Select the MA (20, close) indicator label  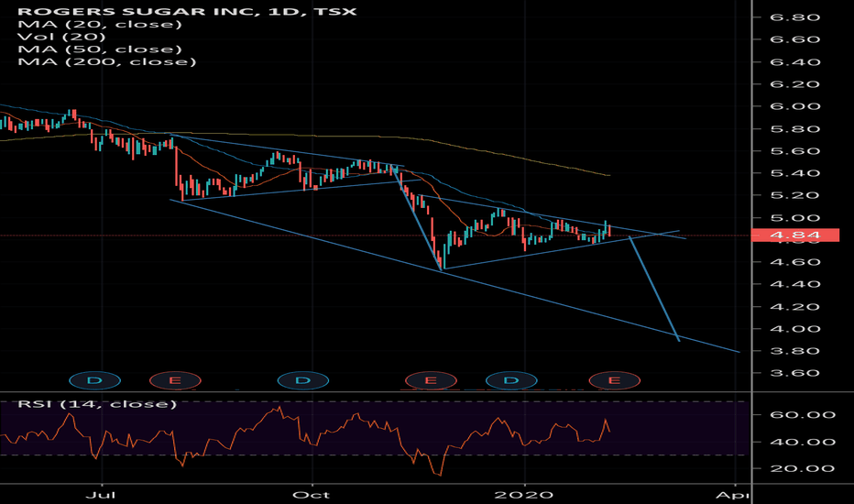pyautogui.click(x=100, y=24)
